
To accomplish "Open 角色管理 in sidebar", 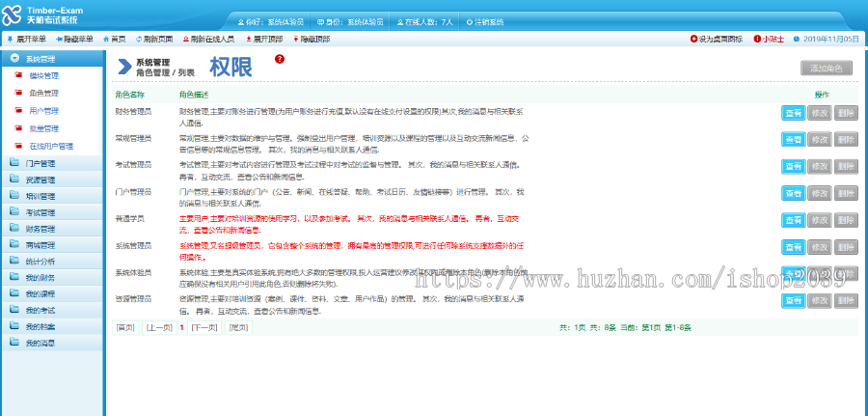I will [43, 94].
